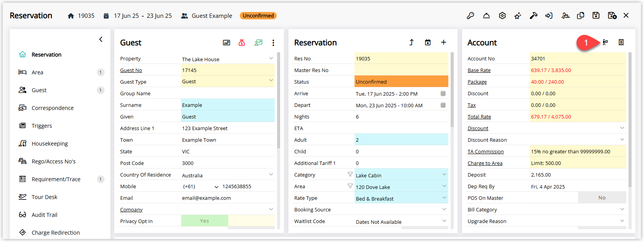Open Audit Trail in the sidebar

coord(45,215)
